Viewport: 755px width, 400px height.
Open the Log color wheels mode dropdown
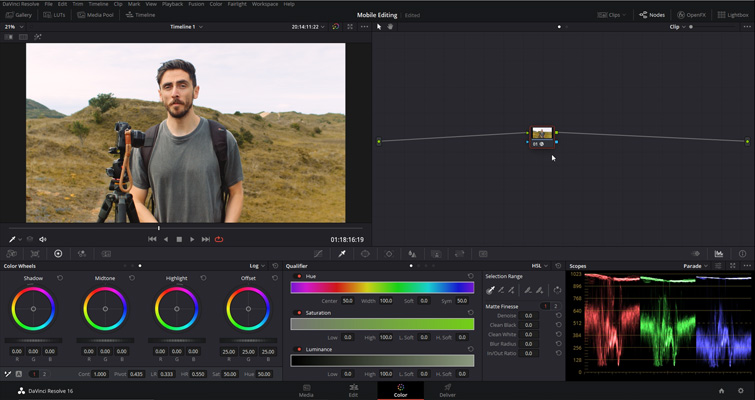coord(257,266)
